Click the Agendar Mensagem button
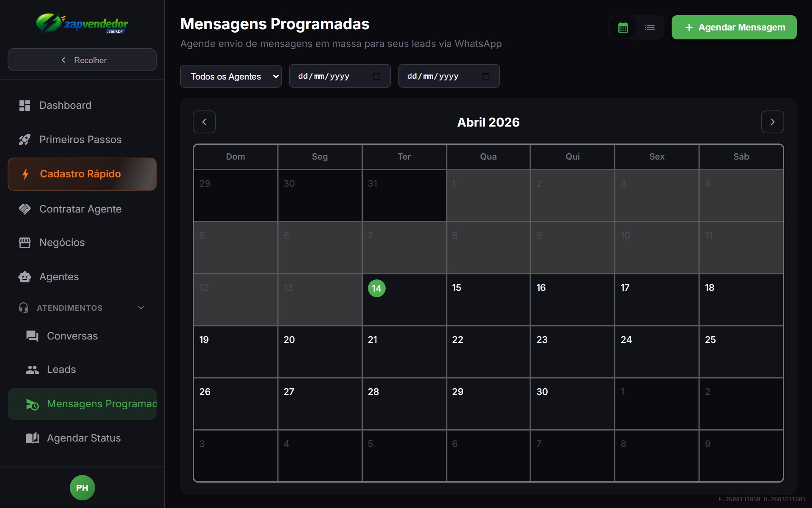Viewport: 812px width, 508px height. [x=734, y=27]
